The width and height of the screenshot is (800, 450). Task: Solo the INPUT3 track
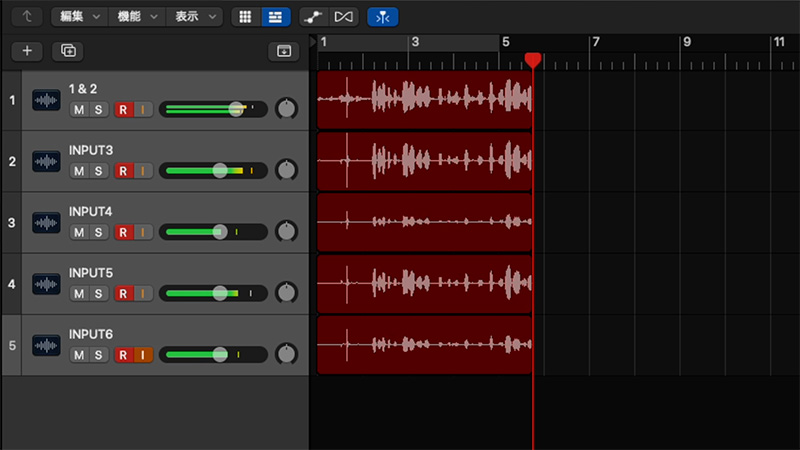98,171
